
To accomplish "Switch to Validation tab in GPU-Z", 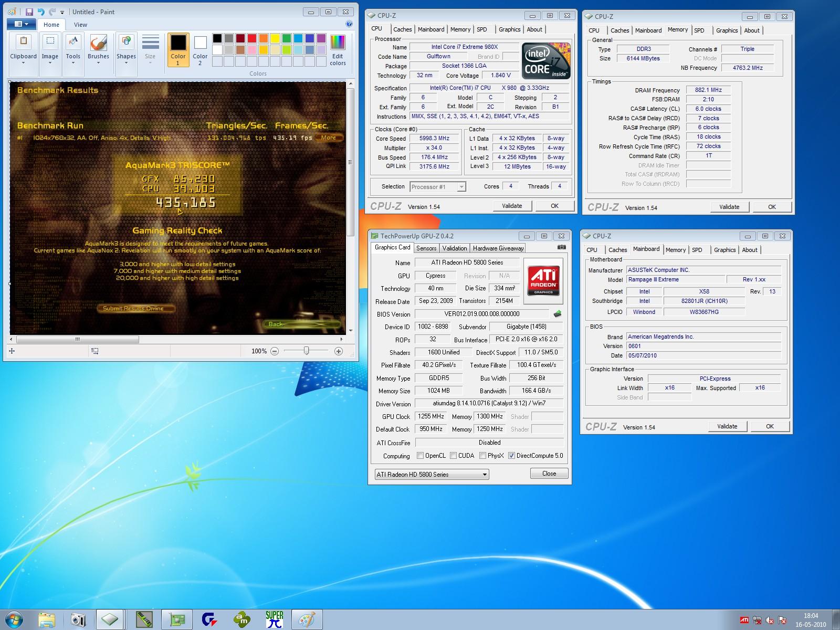I will click(455, 248).
